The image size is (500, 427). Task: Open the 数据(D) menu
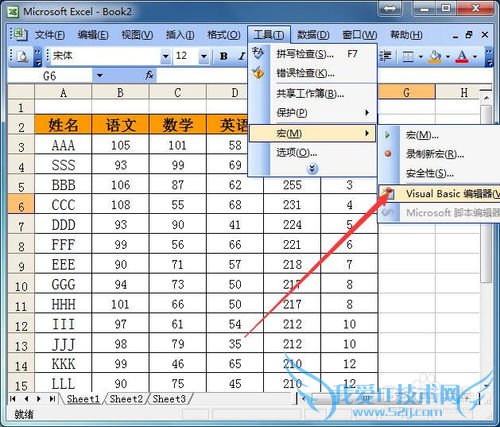pos(313,35)
